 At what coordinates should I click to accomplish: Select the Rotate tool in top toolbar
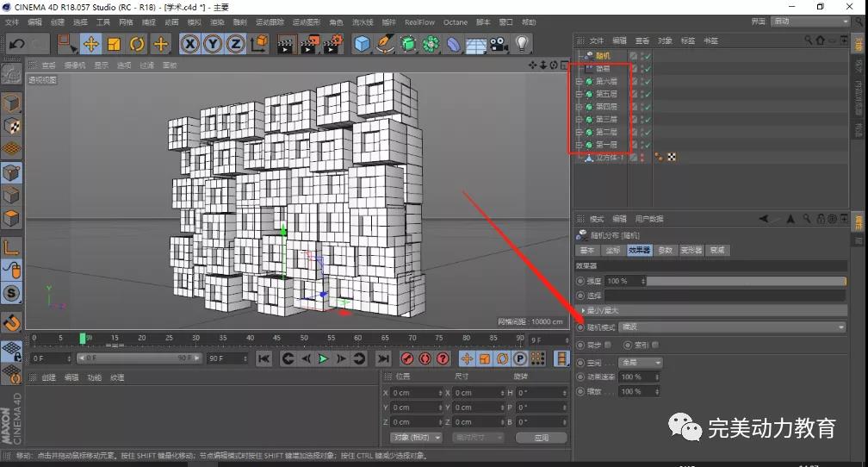(x=137, y=44)
